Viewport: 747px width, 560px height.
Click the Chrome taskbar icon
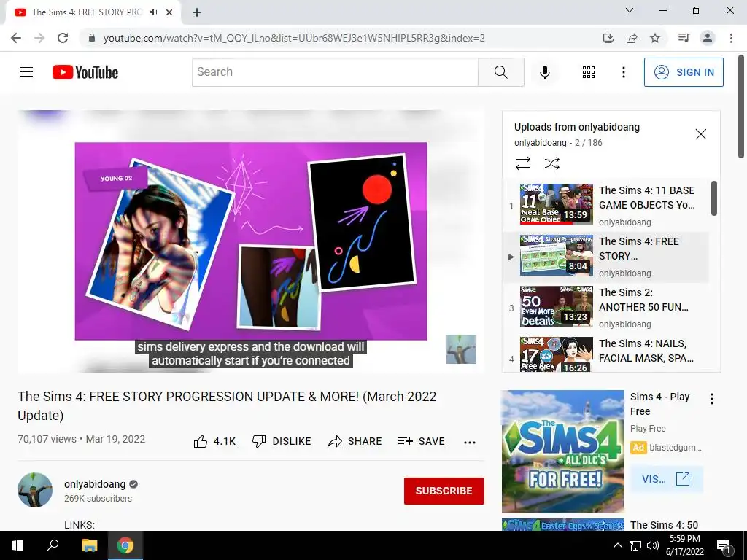tap(125, 545)
